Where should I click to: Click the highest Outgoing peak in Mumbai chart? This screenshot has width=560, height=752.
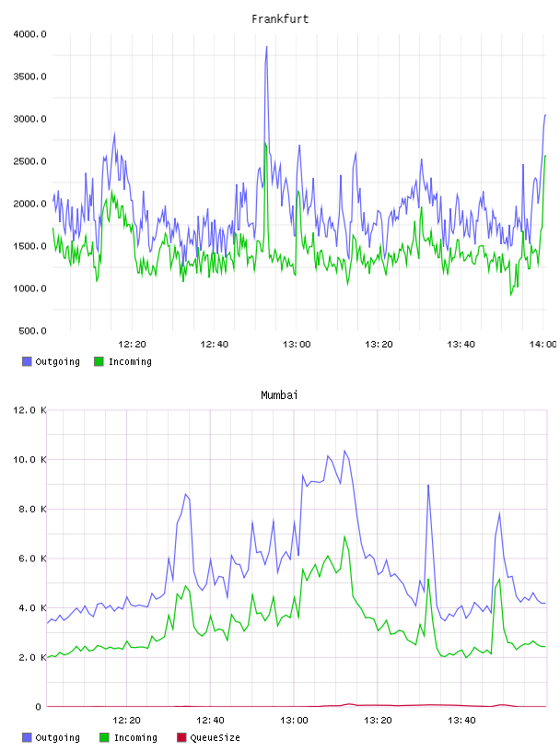click(x=344, y=451)
